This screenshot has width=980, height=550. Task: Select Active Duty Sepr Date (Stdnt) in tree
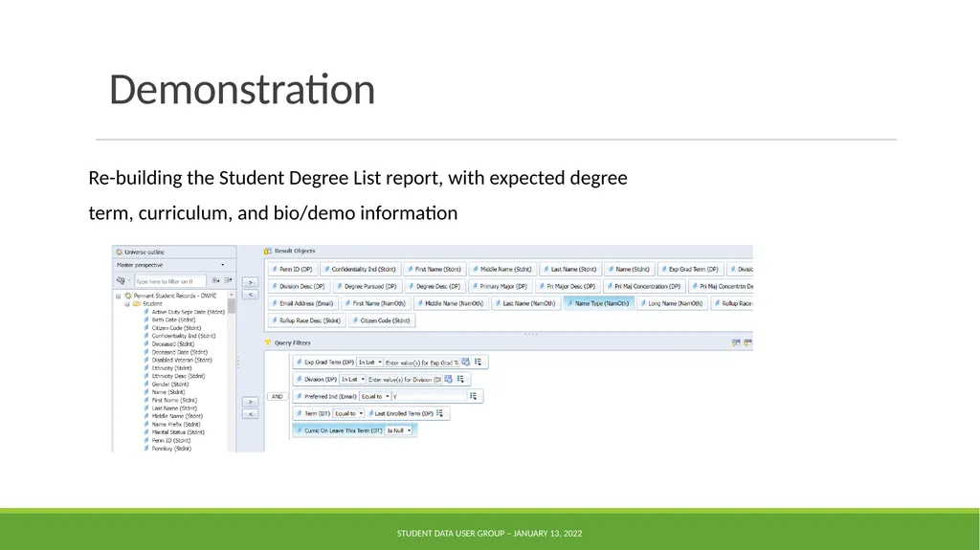pyautogui.click(x=188, y=311)
